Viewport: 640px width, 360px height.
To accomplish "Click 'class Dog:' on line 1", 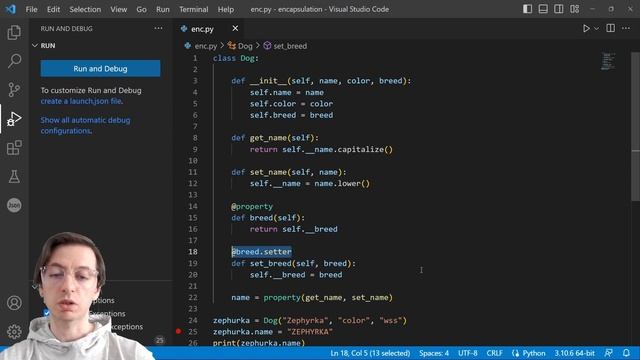I will point(236,58).
